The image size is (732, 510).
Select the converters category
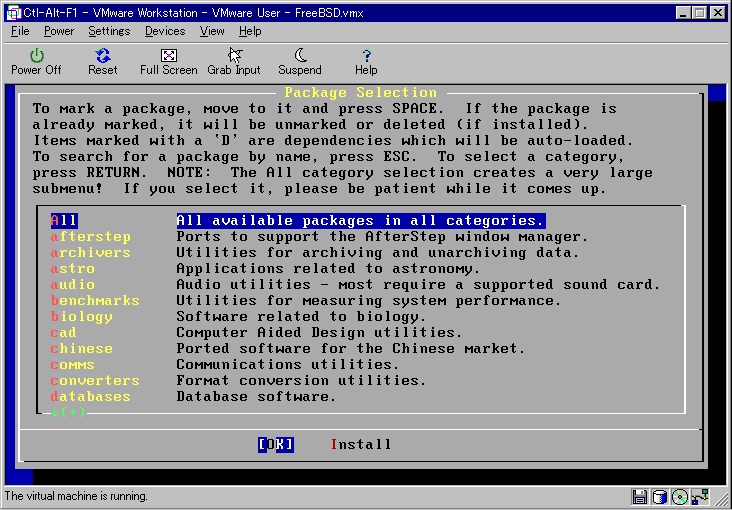coord(95,381)
